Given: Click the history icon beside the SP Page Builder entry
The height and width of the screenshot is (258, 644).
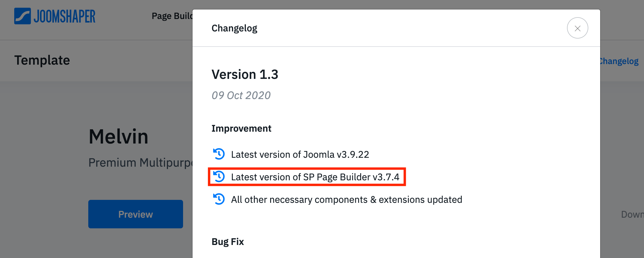Looking at the screenshot, I should pos(219,177).
